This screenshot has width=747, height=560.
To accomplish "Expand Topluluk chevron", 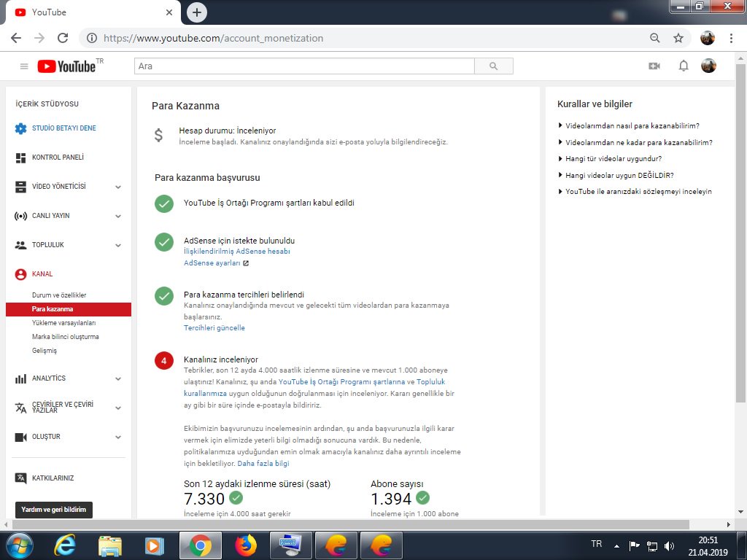I will coord(118,245).
